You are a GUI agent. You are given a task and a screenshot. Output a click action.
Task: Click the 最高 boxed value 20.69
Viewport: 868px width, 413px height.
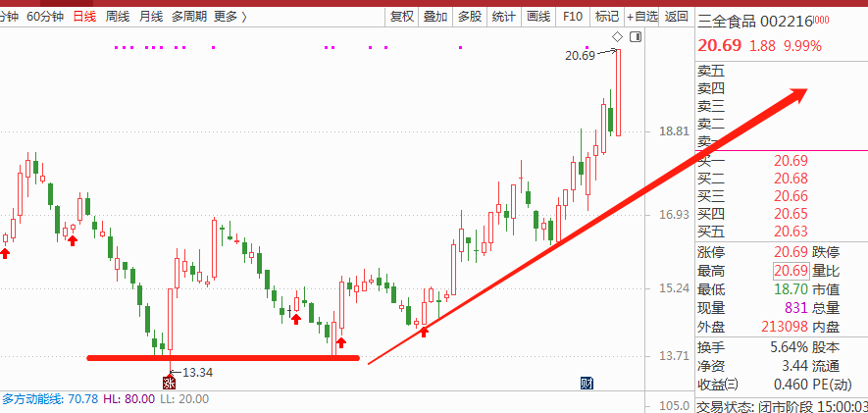click(x=791, y=271)
